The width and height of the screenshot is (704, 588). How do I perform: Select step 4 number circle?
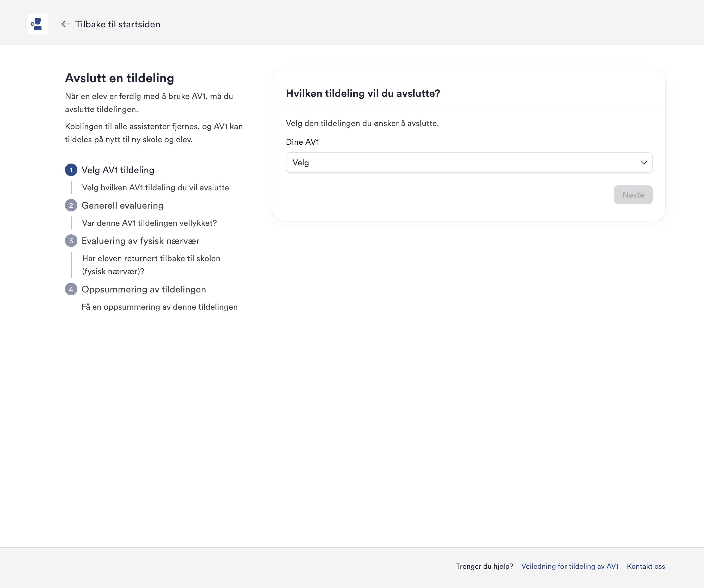pos(71,289)
